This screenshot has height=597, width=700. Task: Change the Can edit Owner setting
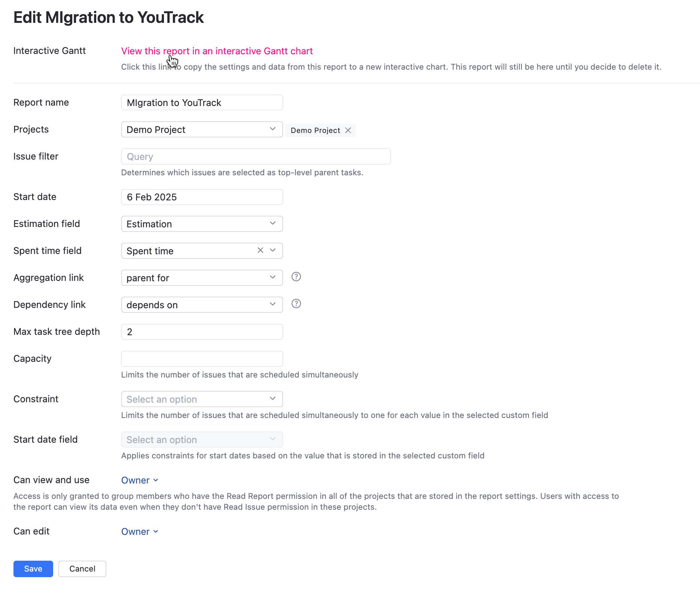coord(140,531)
